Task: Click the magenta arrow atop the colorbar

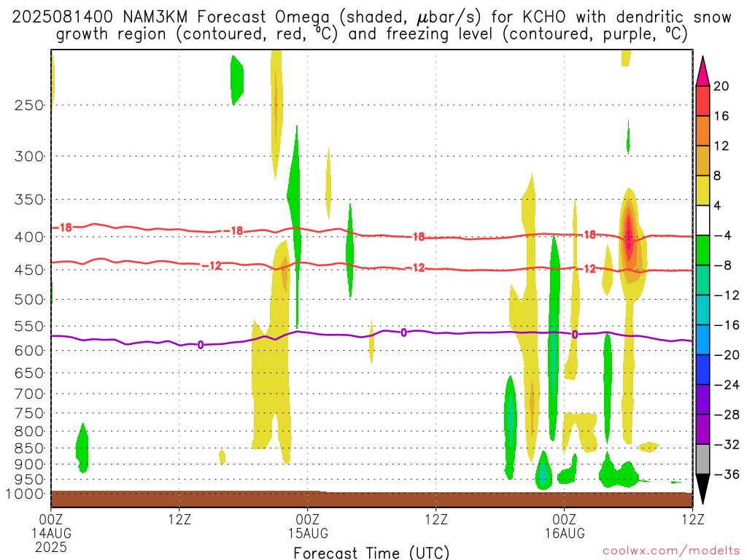Action: 703,71
